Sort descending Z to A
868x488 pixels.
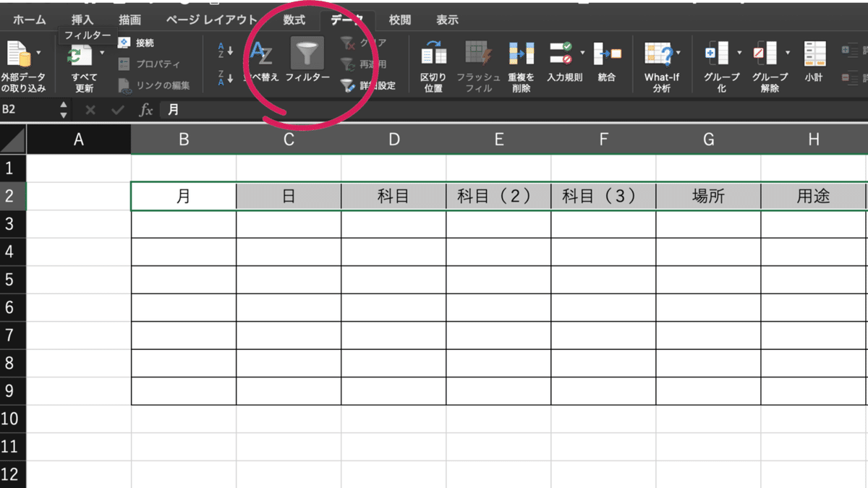[226, 77]
